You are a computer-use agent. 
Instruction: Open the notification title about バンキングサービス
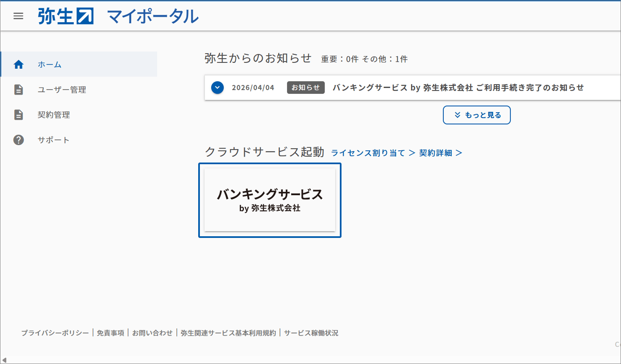(458, 88)
